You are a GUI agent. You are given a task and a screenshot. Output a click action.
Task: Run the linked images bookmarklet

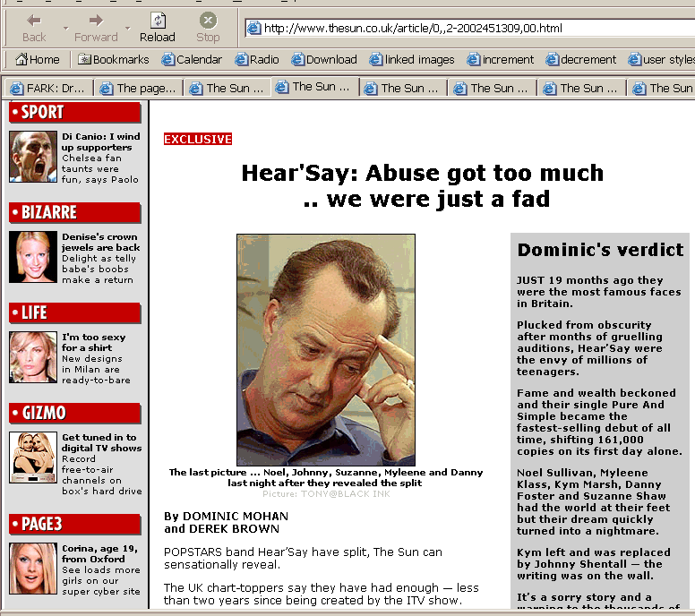[412, 59]
